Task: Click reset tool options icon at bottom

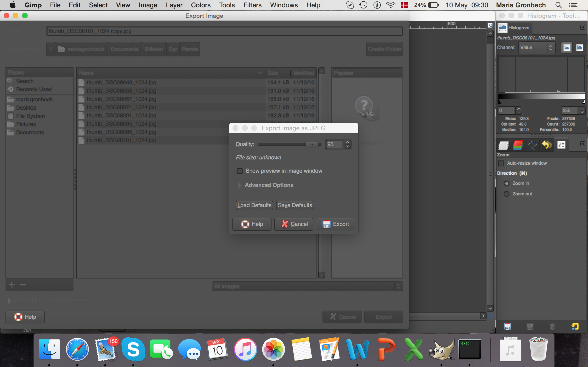Action: 575,327
